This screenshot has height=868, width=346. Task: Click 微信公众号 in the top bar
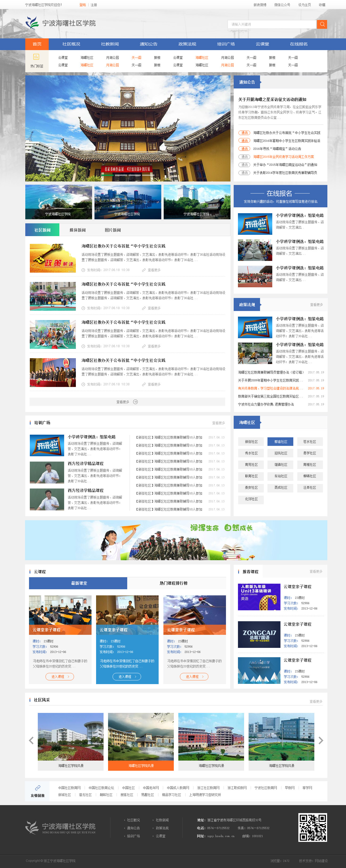coord(282,5)
